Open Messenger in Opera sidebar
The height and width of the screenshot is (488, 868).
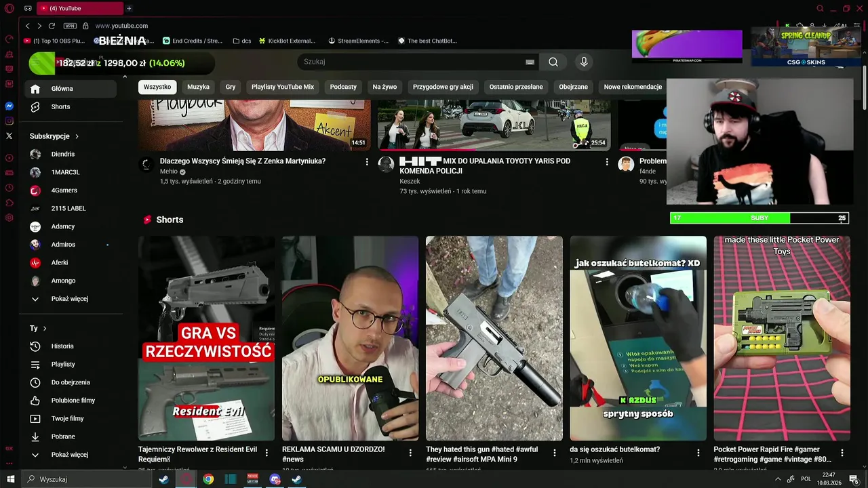(x=9, y=106)
